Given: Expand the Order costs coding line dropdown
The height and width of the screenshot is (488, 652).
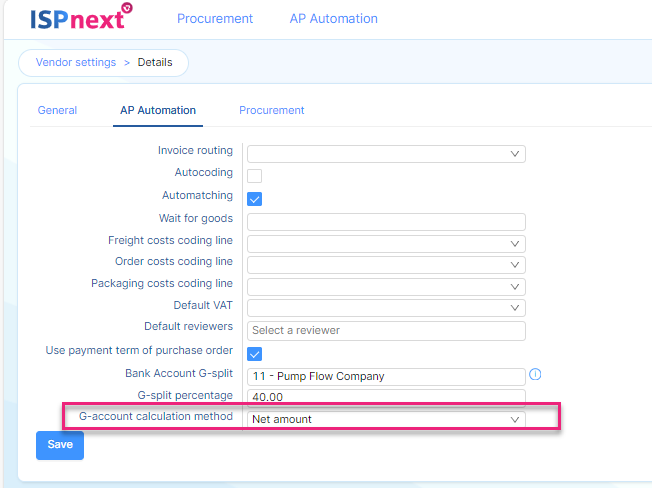Looking at the screenshot, I should pos(386,265).
